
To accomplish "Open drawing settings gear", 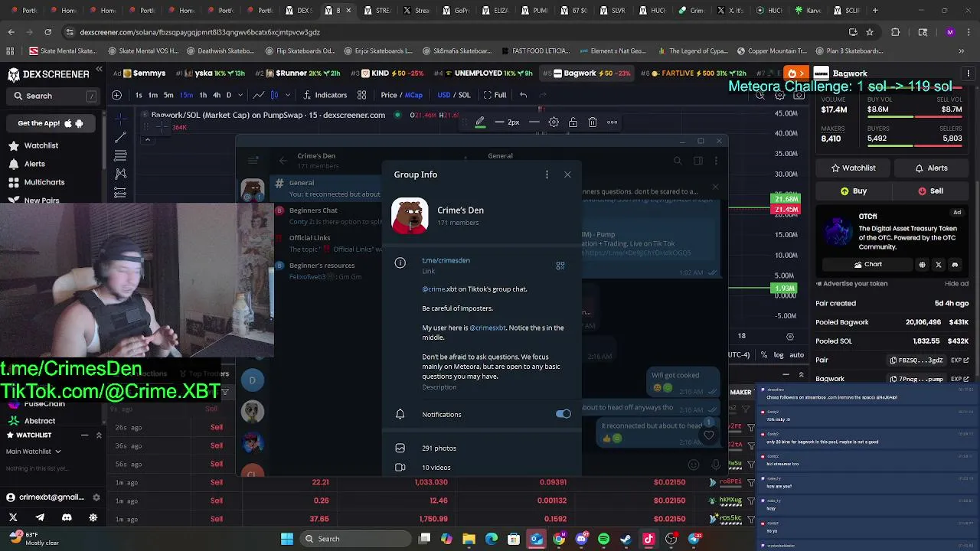I will (554, 122).
